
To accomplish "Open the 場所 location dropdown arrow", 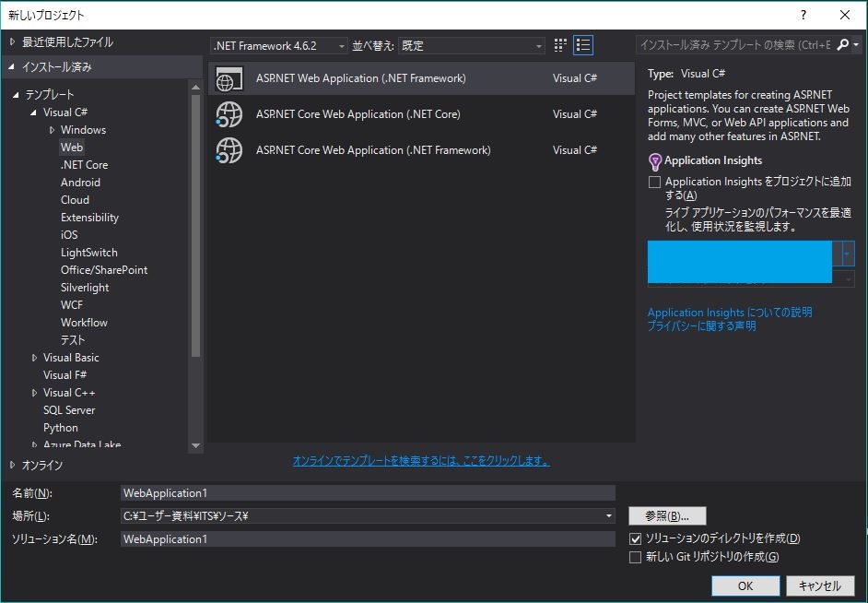I will [609, 516].
